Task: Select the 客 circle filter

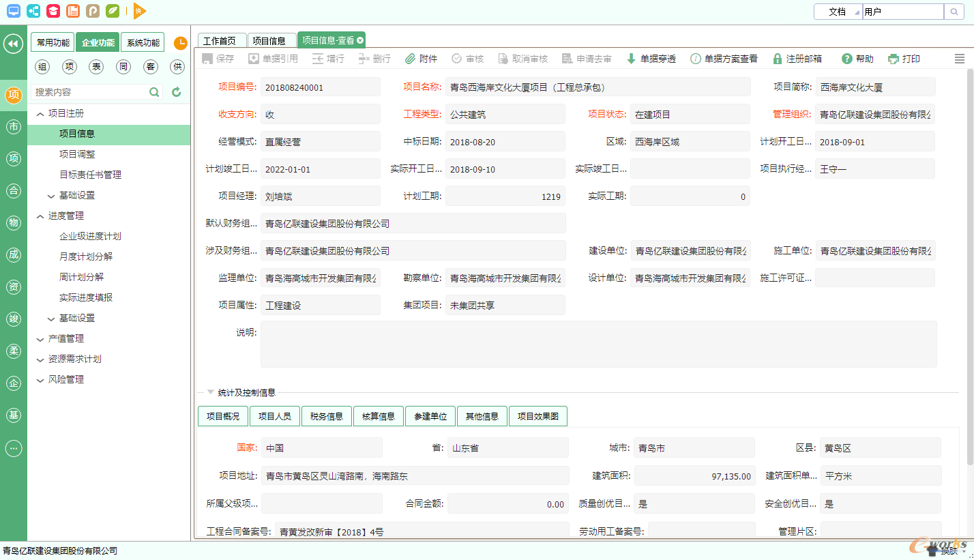Action: [151, 66]
